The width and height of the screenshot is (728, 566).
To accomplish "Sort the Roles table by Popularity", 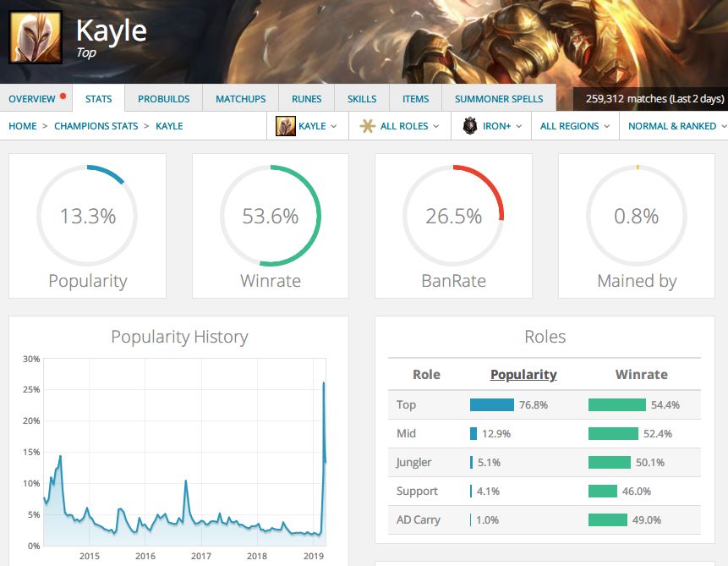I will click(523, 375).
